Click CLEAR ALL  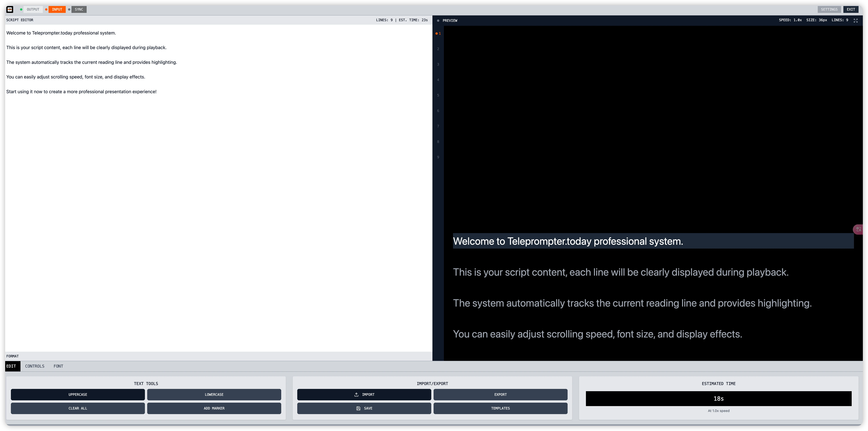pos(78,408)
